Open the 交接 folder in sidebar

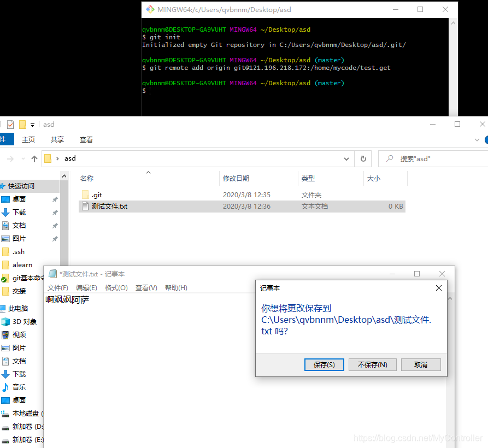point(19,291)
